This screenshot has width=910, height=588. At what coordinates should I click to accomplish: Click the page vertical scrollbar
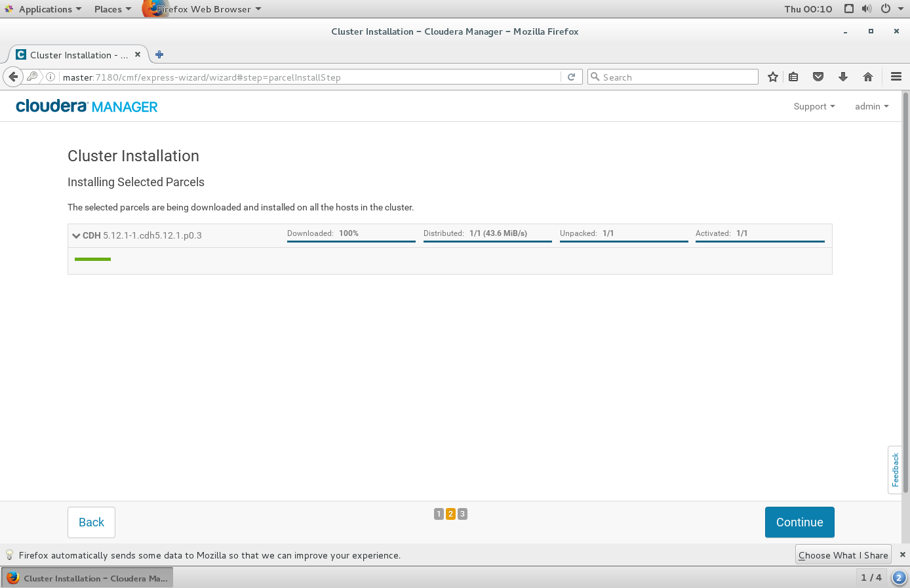tap(906, 292)
